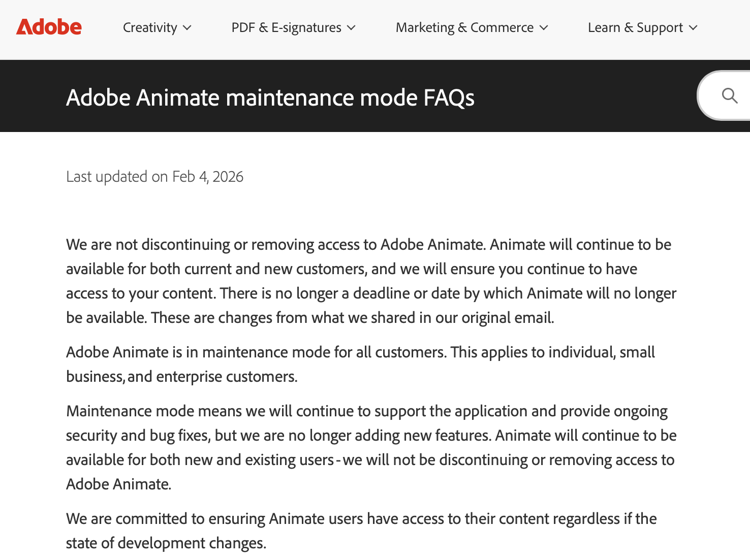Expand the chevron next to Creativity
Viewport: 750px width, 560px height.
tap(187, 28)
